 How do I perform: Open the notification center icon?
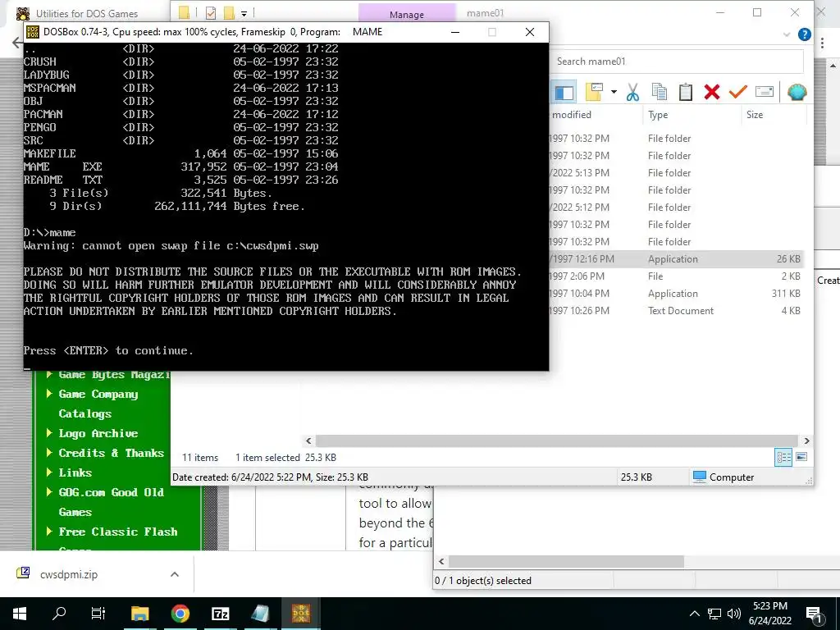[815, 614]
